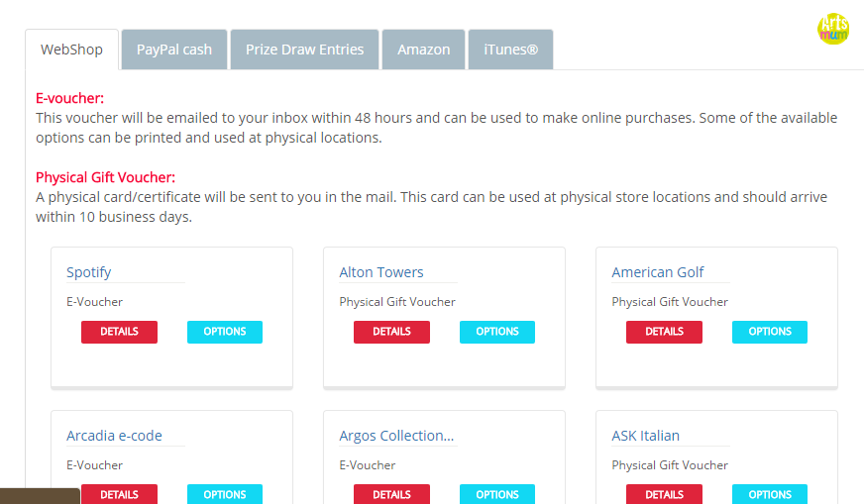
Task: View DETAILS for American Golf
Action: (x=664, y=332)
